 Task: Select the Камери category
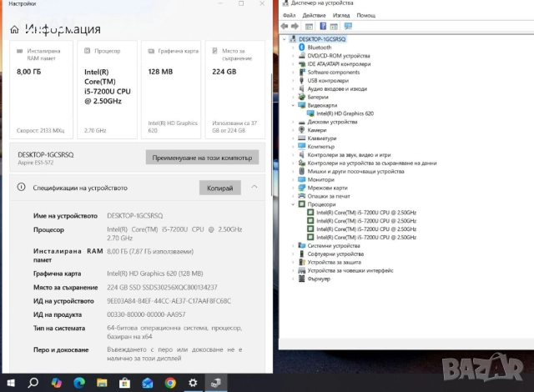(x=317, y=130)
